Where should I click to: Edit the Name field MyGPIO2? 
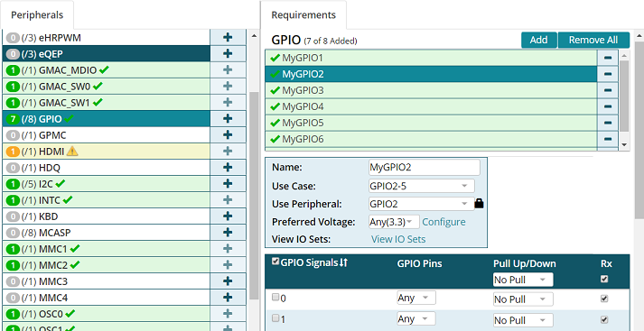[425, 168]
